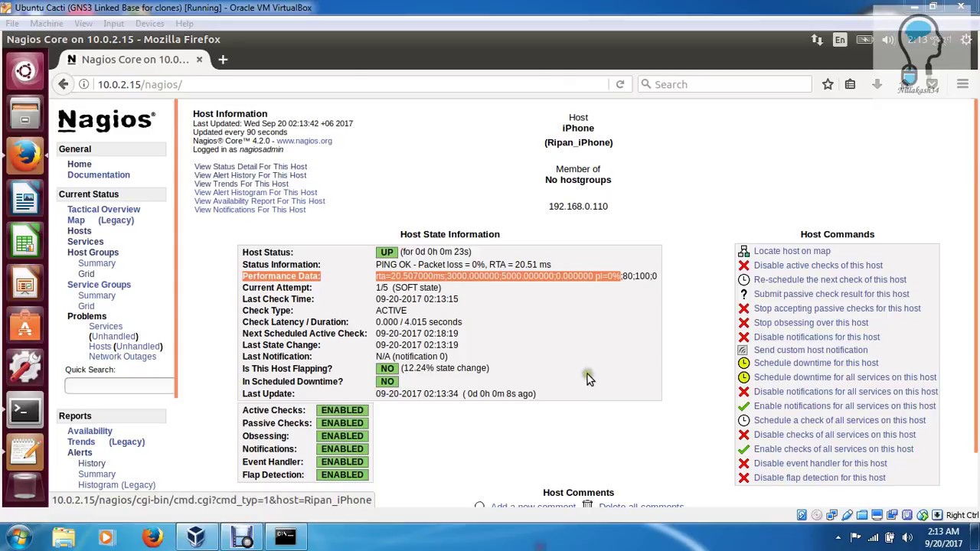Click red X icon beside Disable event handler
Screen dimensions: 980x551
[x=743, y=464]
